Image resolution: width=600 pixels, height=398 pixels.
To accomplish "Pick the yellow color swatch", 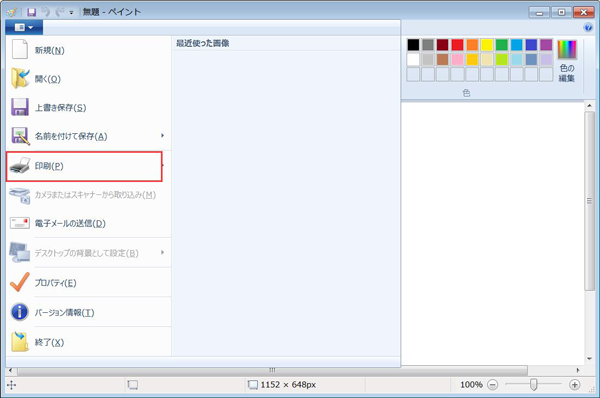I will 487,45.
